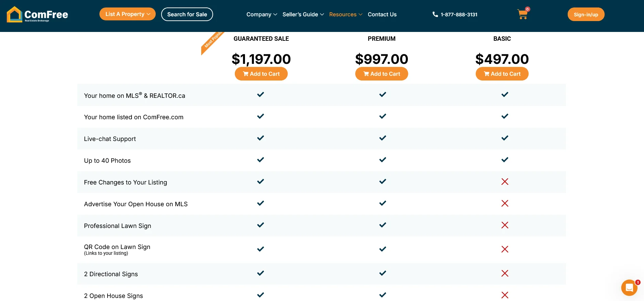This screenshot has width=644, height=301.
Task: Click Basic red X for Professional Lawn Sign
Action: pyautogui.click(x=505, y=225)
